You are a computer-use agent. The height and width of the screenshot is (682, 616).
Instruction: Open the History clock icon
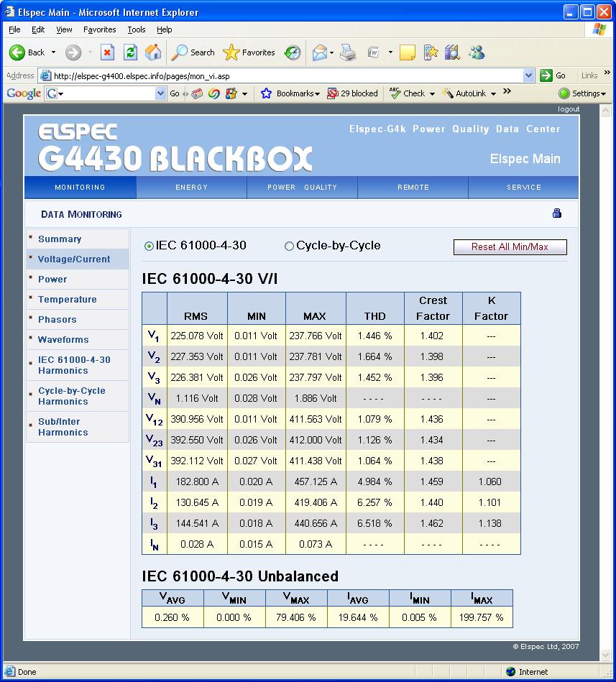pos(293,52)
